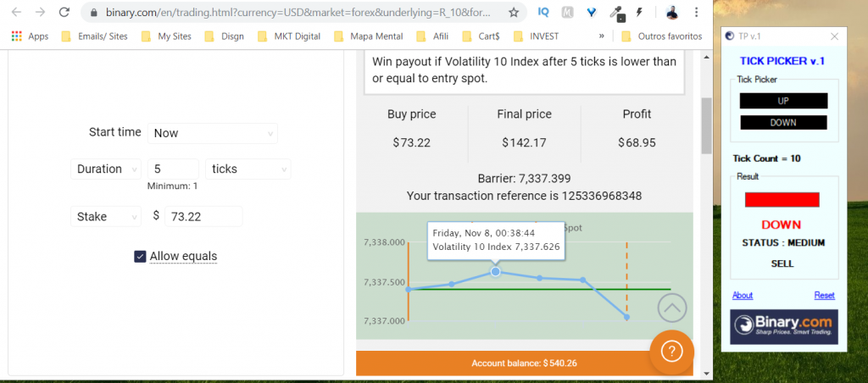Screen dimensions: 868x383
Task: Open Chrome profile avatar
Action: pyautogui.click(x=671, y=12)
